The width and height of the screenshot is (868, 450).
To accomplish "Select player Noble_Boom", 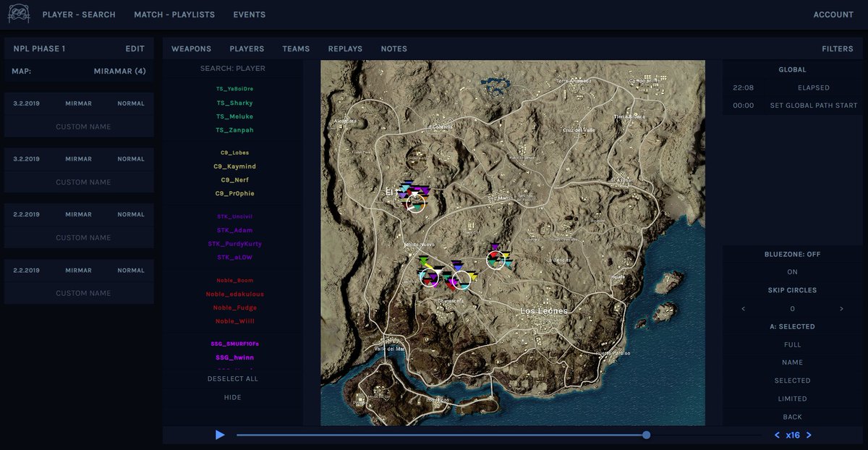I will point(234,281).
